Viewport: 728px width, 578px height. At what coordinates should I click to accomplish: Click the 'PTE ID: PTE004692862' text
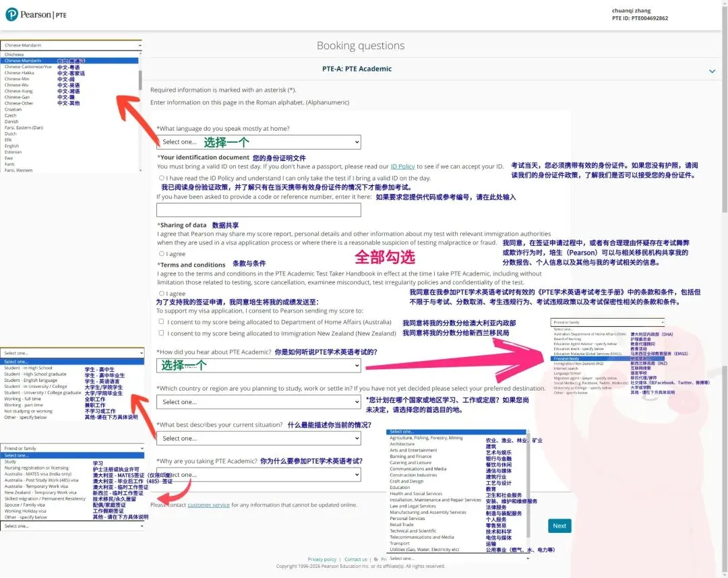click(x=640, y=18)
